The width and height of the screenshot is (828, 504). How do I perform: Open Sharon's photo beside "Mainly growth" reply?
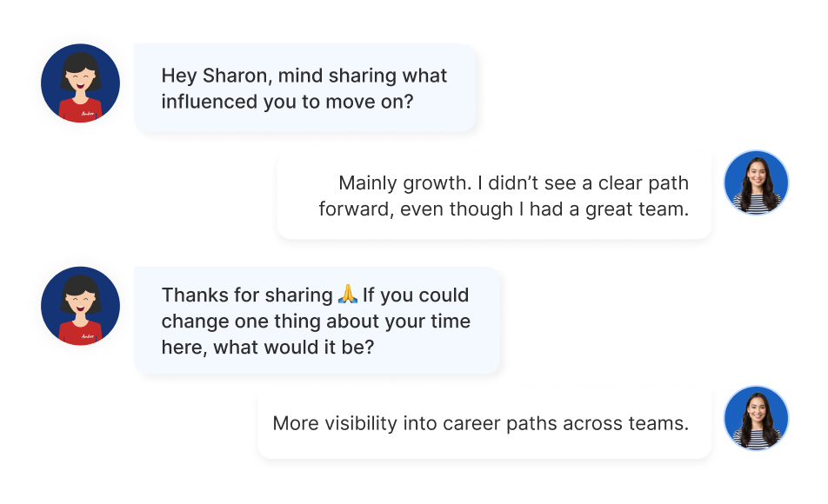[756, 182]
